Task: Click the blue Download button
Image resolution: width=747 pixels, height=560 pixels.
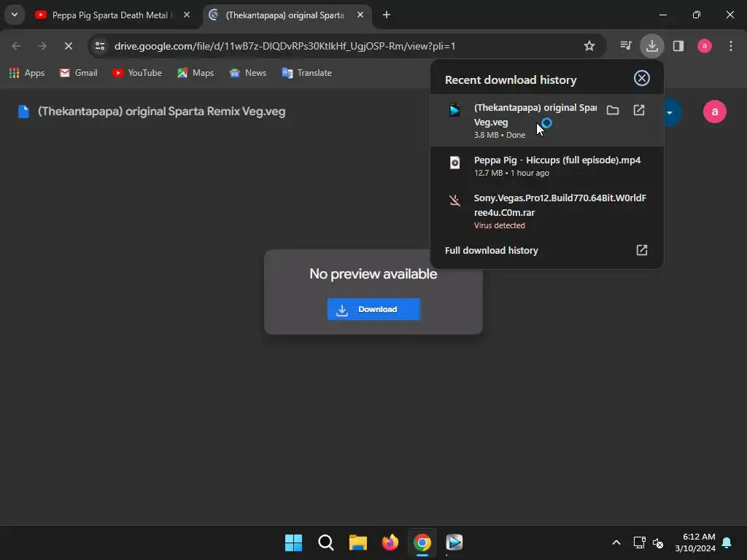Action: [x=373, y=309]
